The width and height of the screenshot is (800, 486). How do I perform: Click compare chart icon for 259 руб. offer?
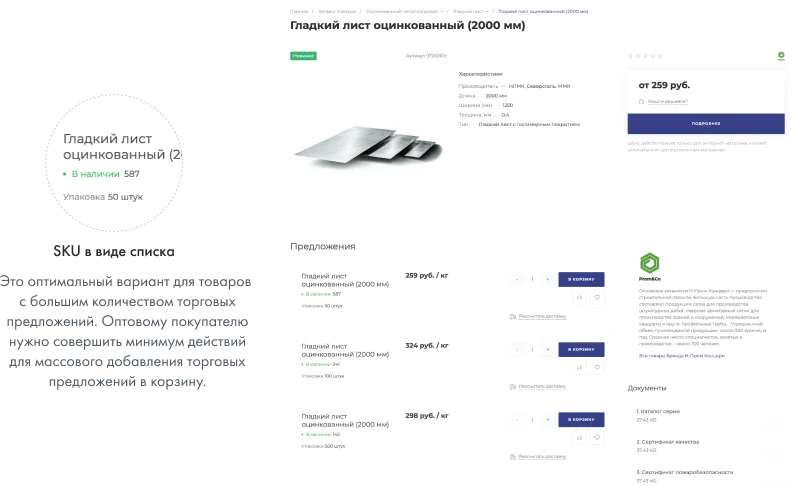[x=579, y=297]
